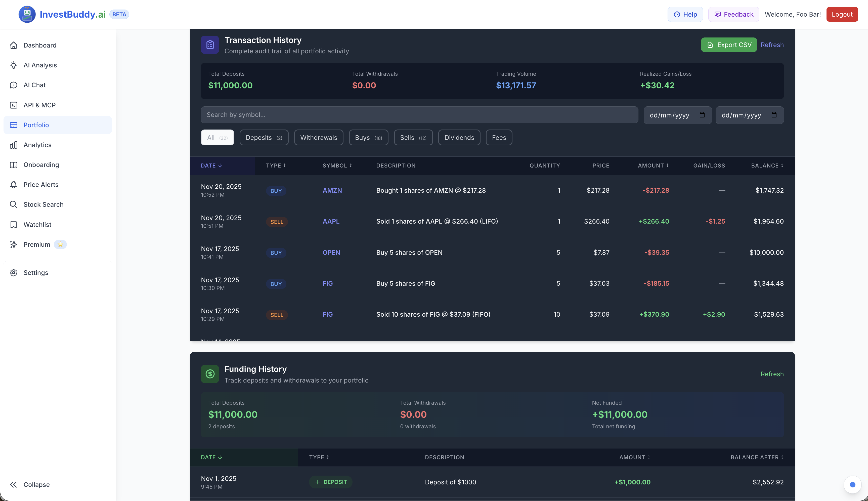Select the Deposits filter tab
Screen dimensions: 868x501
pyautogui.click(x=264, y=137)
